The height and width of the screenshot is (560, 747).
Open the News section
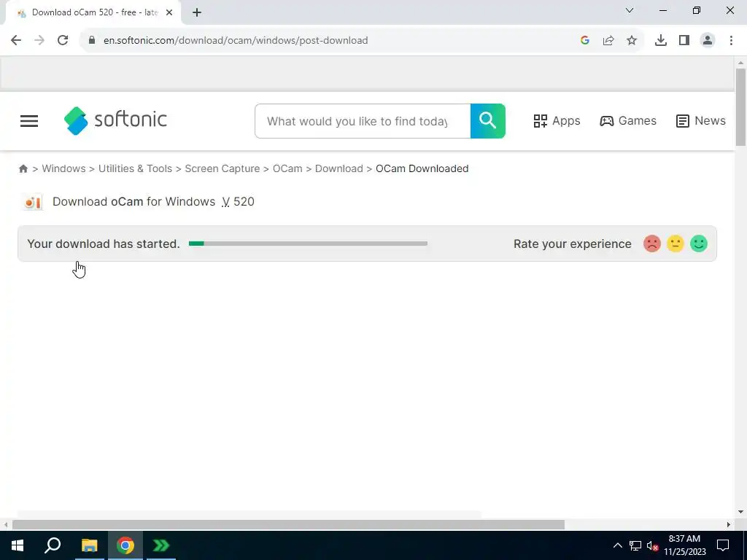[701, 121]
